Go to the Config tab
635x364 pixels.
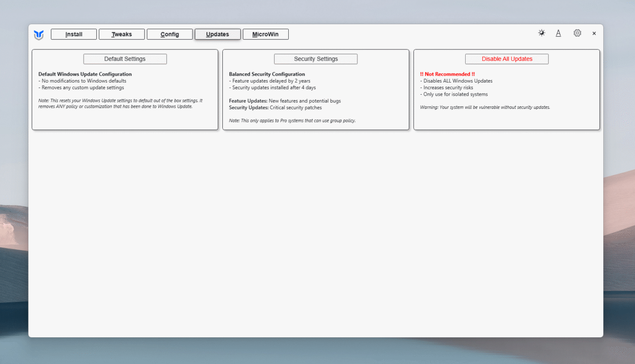(170, 34)
